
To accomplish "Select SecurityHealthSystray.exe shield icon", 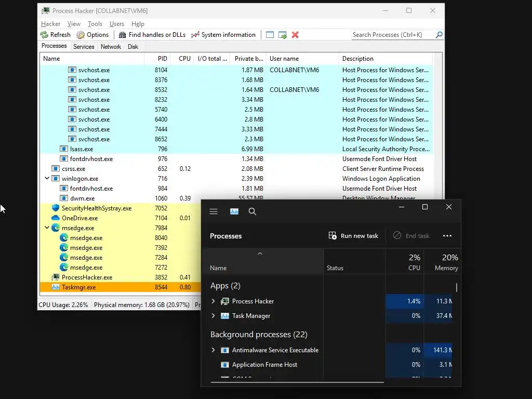I will pyautogui.click(x=55, y=208).
